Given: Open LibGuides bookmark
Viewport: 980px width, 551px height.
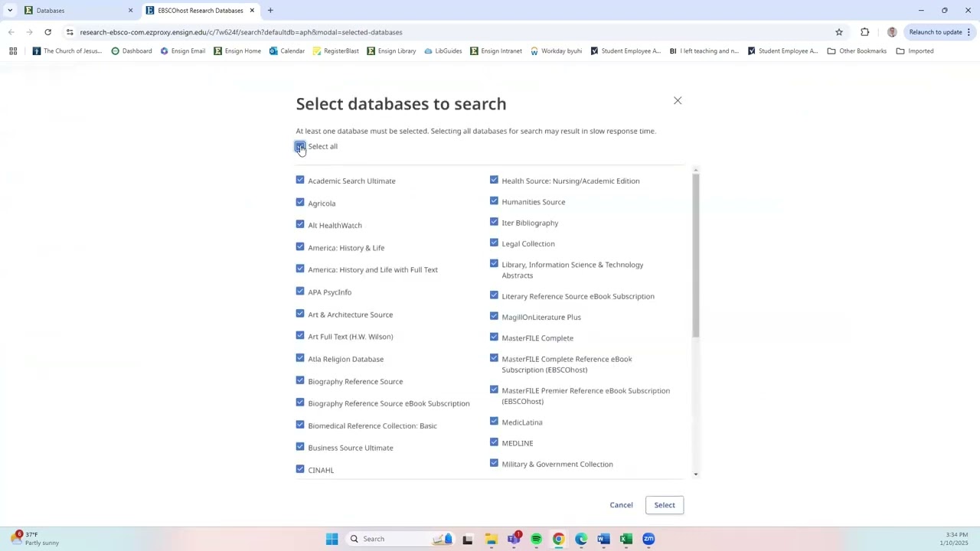Looking at the screenshot, I should click(443, 51).
